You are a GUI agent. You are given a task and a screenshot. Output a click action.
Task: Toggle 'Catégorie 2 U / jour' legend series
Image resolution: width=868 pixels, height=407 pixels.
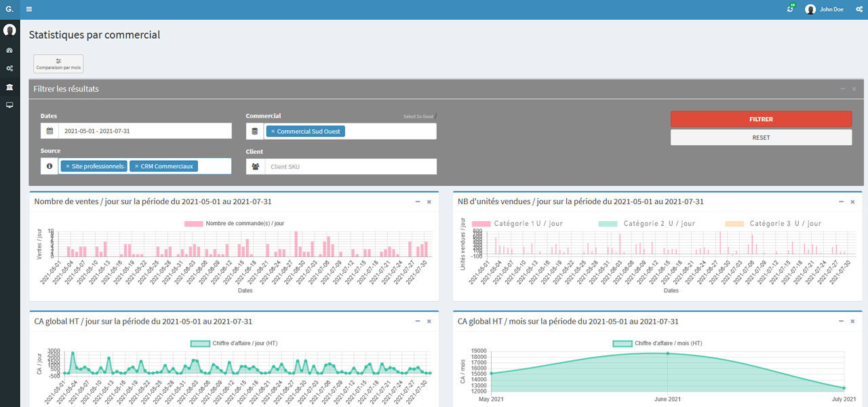(x=647, y=223)
